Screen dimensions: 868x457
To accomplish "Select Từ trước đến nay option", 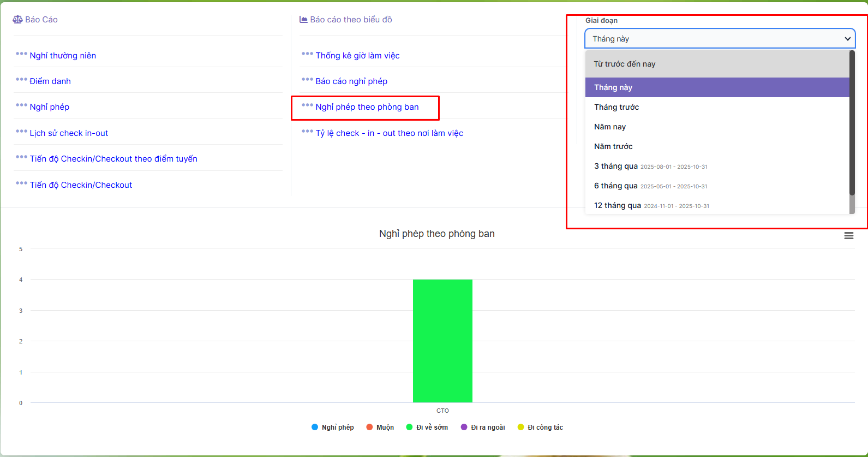I will click(625, 64).
